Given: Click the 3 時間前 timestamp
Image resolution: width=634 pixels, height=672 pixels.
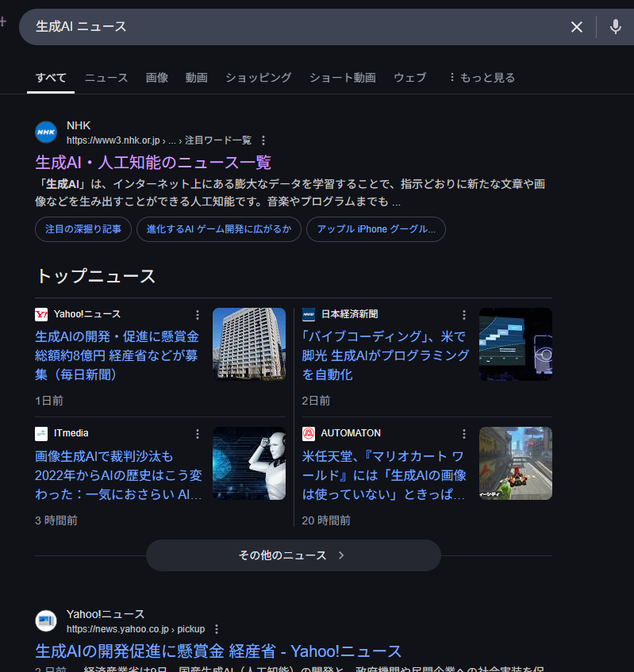Looking at the screenshot, I should point(56,520).
